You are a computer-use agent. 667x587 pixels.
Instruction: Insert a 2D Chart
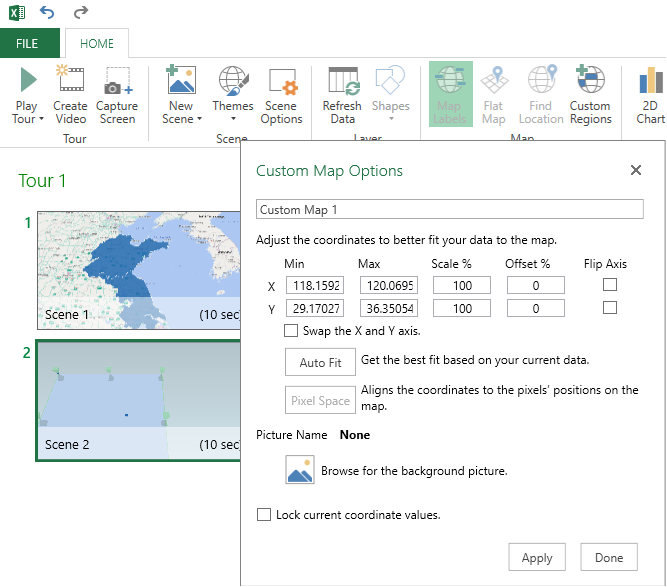[x=651, y=95]
